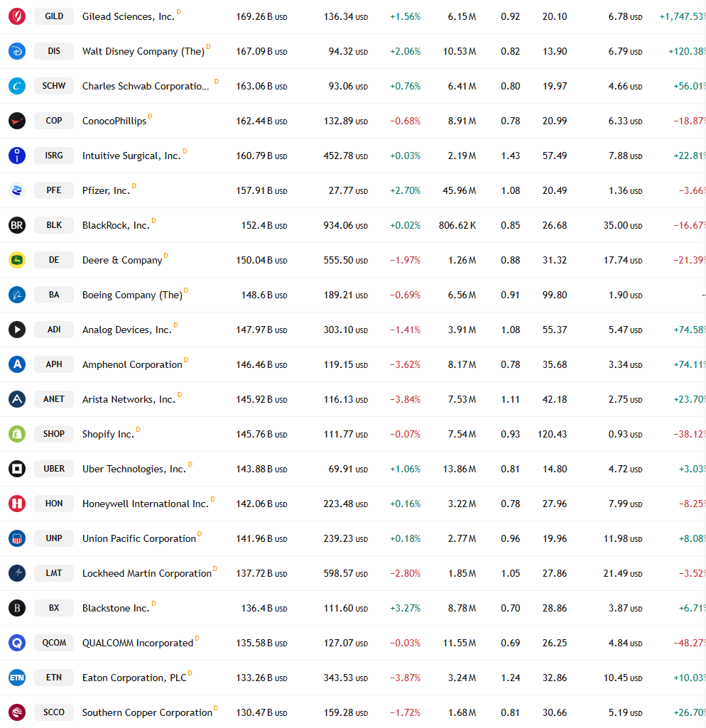Click Deere's 150.04 B USD market cap
This screenshot has width=706, height=728.
[262, 261]
